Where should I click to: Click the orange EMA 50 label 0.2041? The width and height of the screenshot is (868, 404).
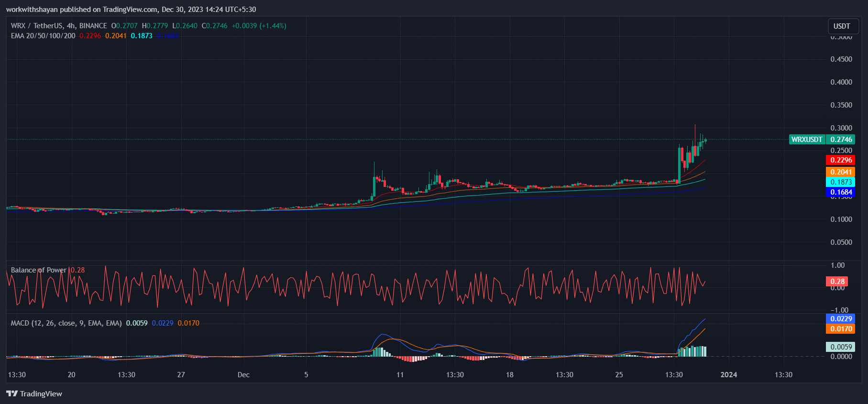click(x=841, y=172)
